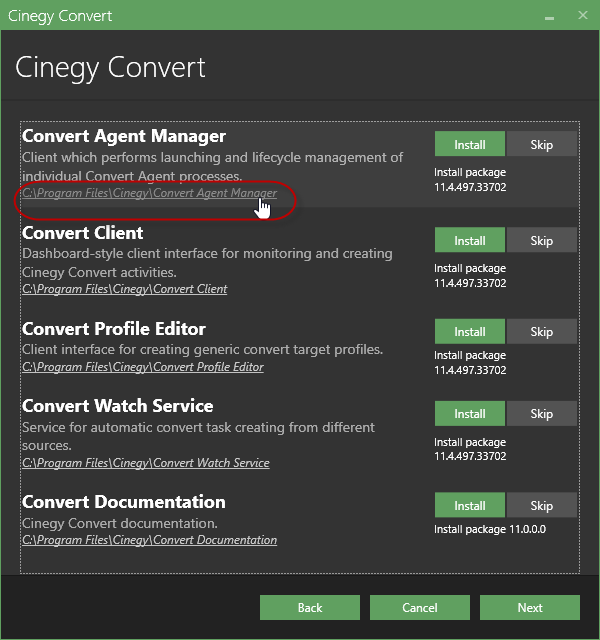The image size is (600, 640).
Task: Choose Install for Convert Watch Service
Action: tap(470, 413)
